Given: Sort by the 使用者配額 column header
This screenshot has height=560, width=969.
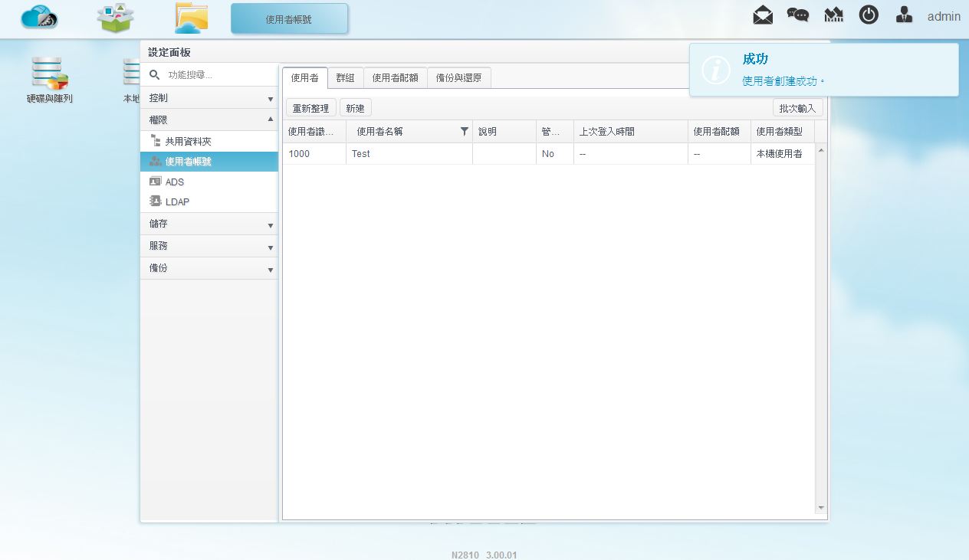Looking at the screenshot, I should point(719,132).
